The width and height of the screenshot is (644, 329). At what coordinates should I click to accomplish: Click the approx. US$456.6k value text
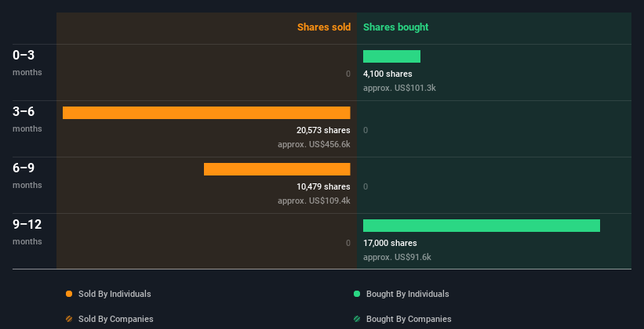(x=314, y=144)
